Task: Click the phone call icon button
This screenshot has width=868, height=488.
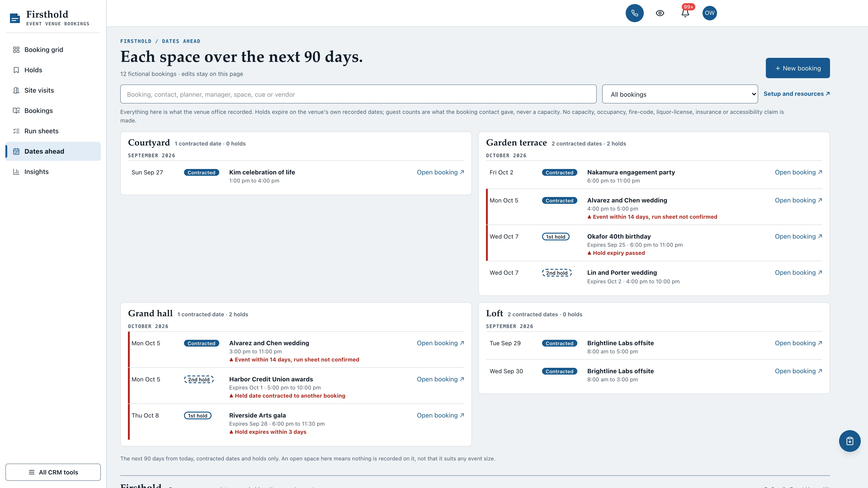Action: pyautogui.click(x=634, y=13)
